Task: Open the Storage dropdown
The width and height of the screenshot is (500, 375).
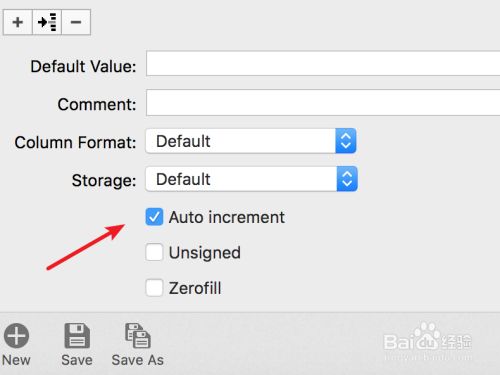Action: pos(252,179)
